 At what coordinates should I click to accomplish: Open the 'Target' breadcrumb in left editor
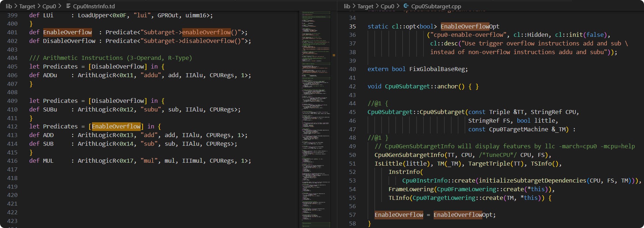(27, 6)
